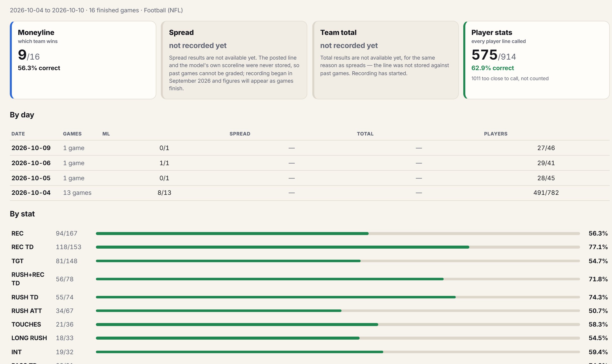The image size is (612, 364).
Task: Select the '2026-10-05' date cell
Action: pos(31,178)
